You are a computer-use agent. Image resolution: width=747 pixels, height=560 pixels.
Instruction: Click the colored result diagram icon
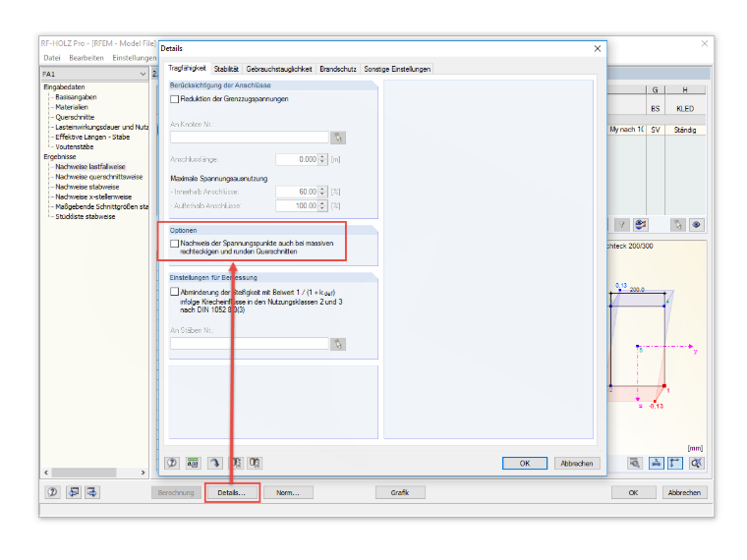[x=641, y=225]
